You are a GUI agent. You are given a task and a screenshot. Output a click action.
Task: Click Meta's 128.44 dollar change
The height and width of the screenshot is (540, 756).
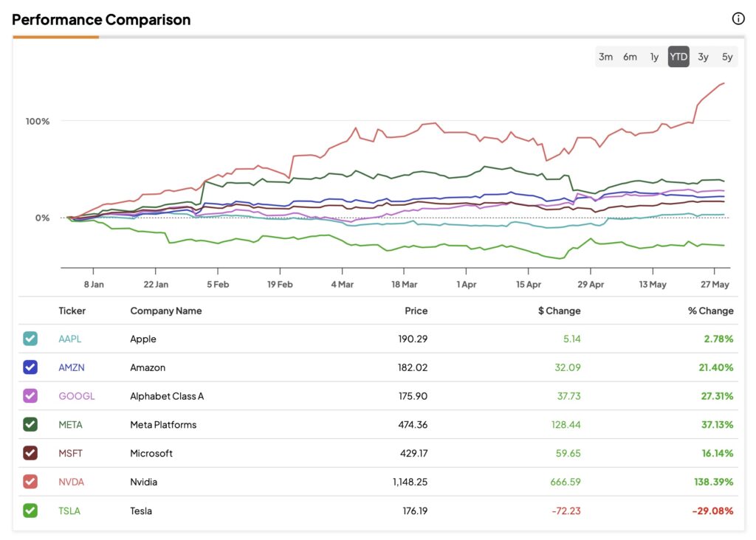coord(566,425)
